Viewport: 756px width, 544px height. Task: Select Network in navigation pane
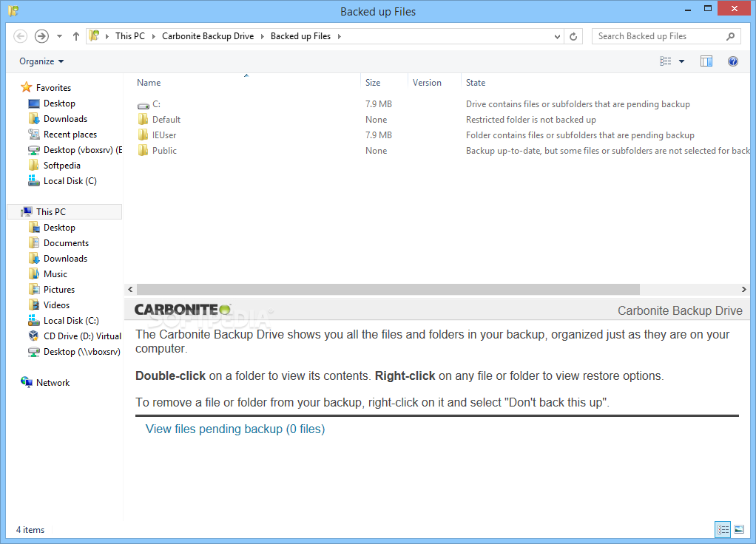pos(53,383)
